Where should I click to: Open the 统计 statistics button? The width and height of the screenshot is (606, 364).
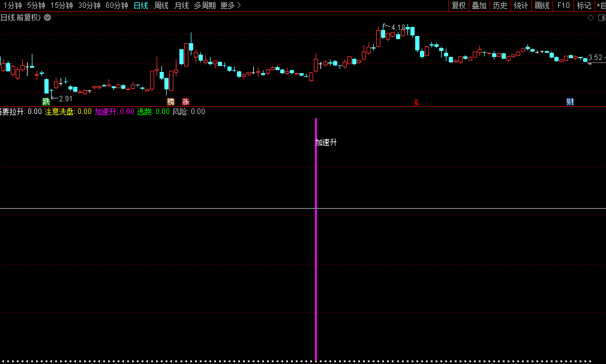pos(521,5)
